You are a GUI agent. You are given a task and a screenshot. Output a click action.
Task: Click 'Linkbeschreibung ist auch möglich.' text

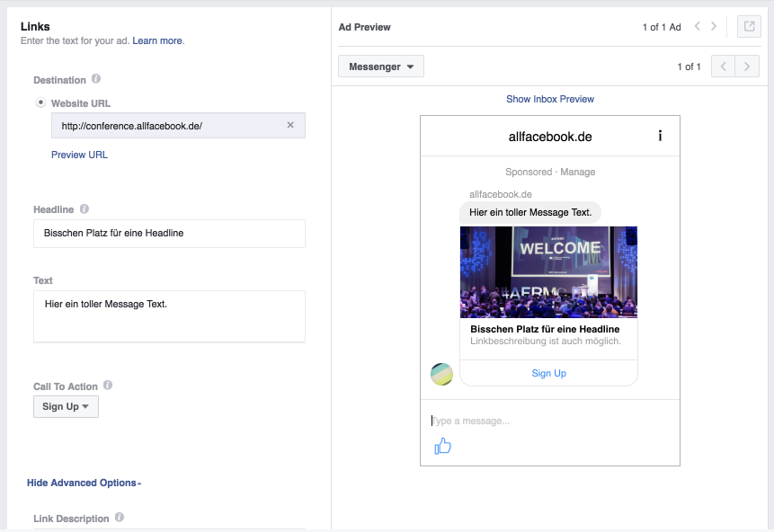pyautogui.click(x=546, y=341)
